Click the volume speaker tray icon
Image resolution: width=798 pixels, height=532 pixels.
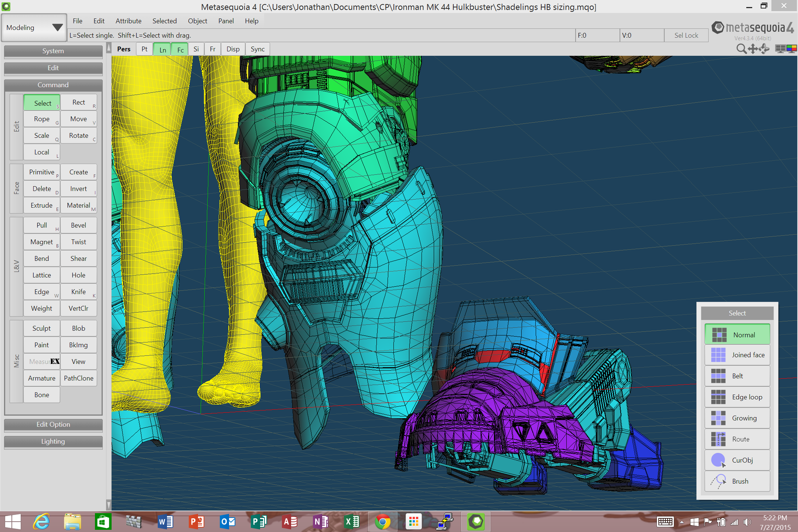point(747,522)
